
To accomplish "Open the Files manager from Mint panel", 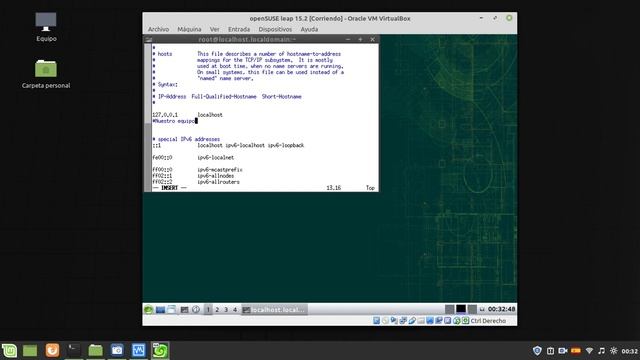I will (x=96, y=350).
